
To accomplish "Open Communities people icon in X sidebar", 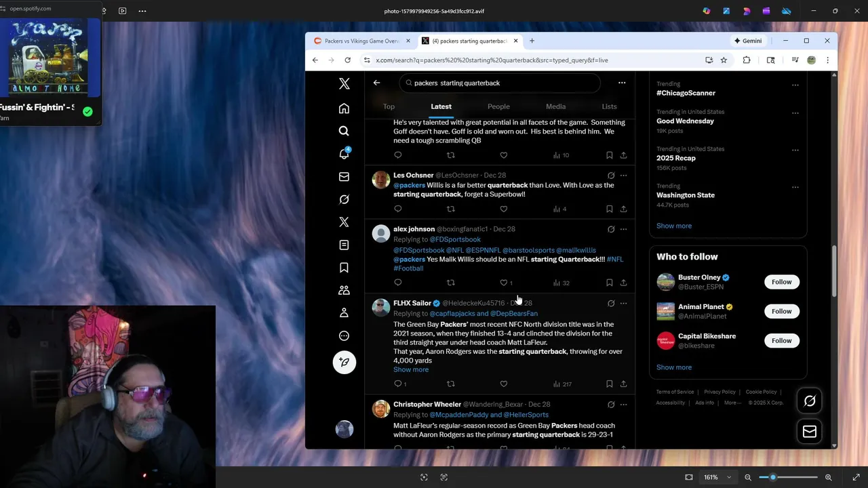I will pos(344,290).
